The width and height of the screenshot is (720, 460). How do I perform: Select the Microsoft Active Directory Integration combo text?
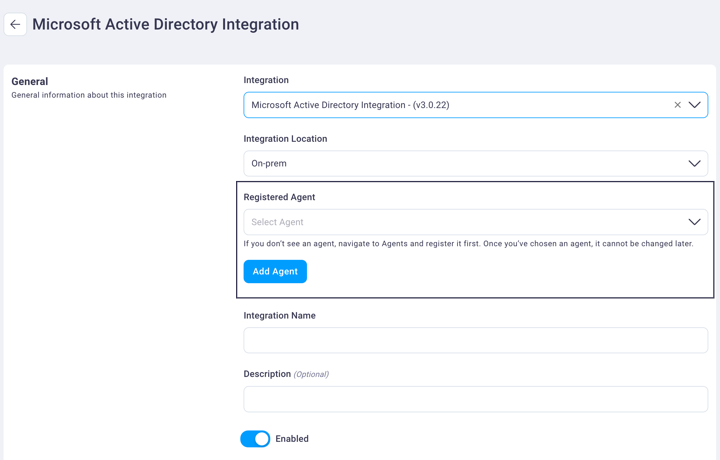tap(350, 105)
